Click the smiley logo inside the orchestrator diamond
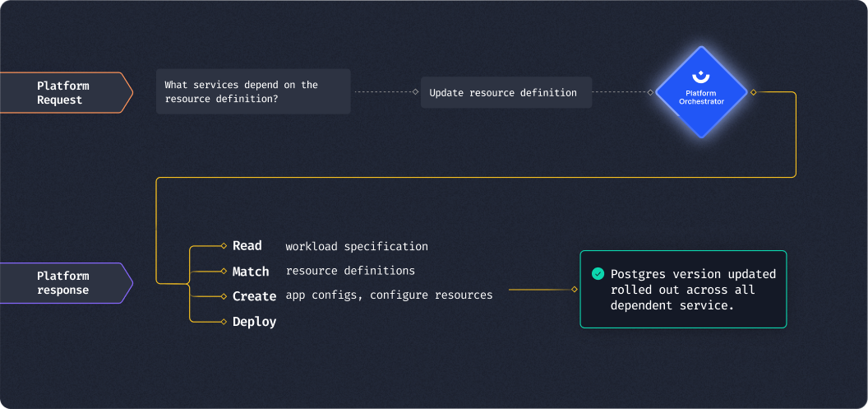This screenshot has width=868, height=409. click(x=700, y=78)
